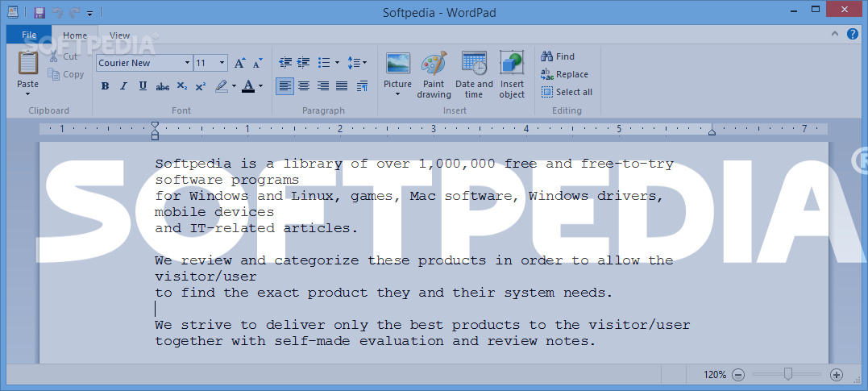Click the Select all button
This screenshot has width=868, height=391.
567,92
